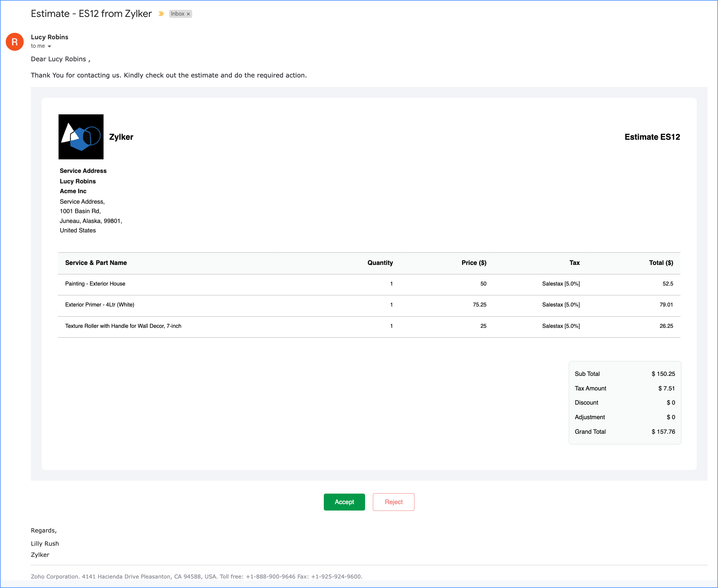
Task: Click the sender name Lucy Robins
Action: click(49, 37)
